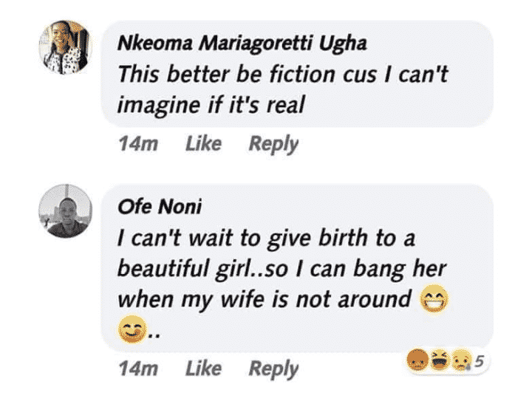Screen dimensions: 532x404
Task: Reply to Ofe Noni's comment
Action: pos(273,368)
